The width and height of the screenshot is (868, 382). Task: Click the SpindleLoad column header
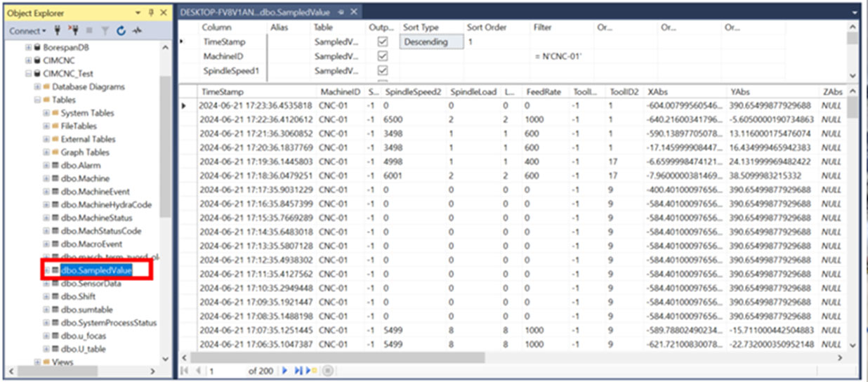click(473, 92)
